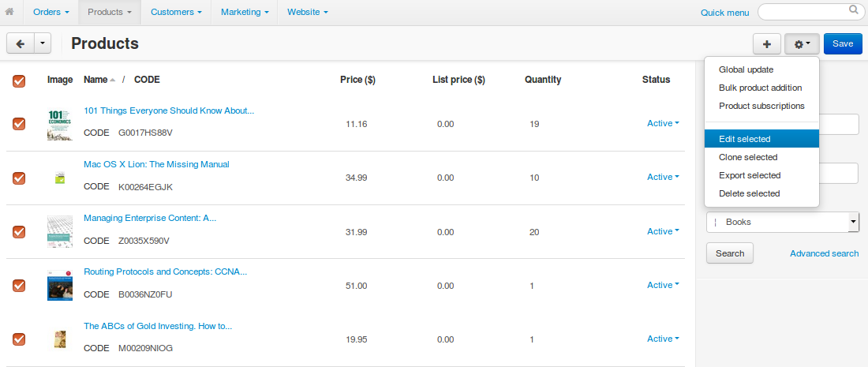Open Active status dropdown for Routing Protocols
Image resolution: width=868 pixels, height=367 pixels.
(663, 285)
